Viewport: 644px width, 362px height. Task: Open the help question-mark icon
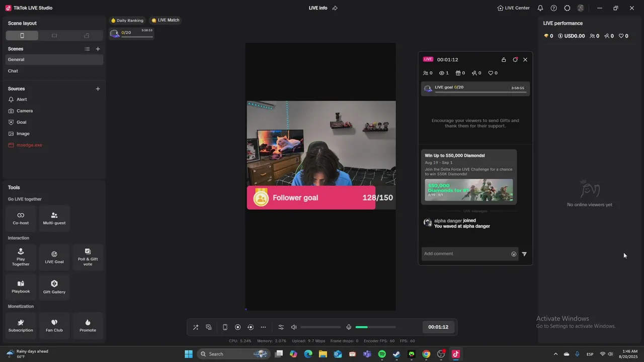554,8
